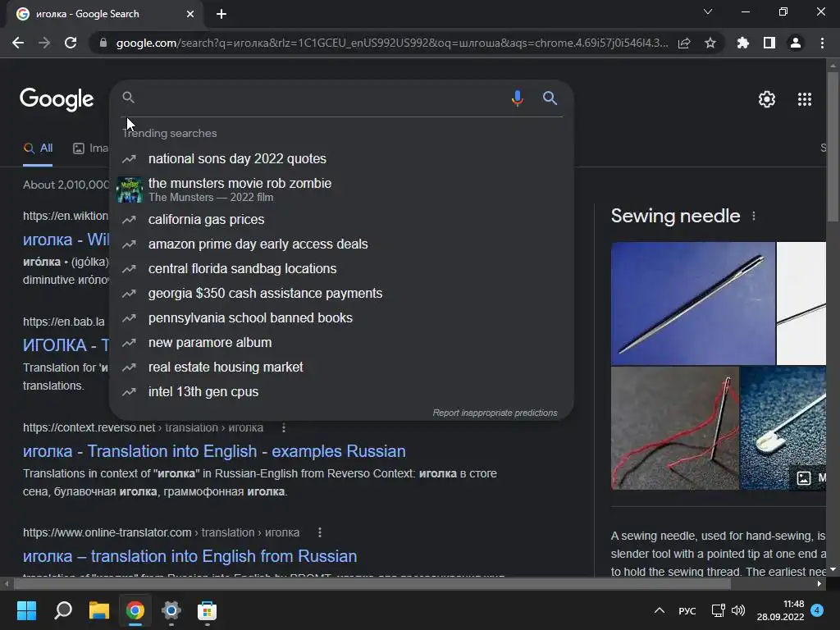The image size is (840, 630).
Task: Click the scrollbar's right arrow
Action: [819, 583]
